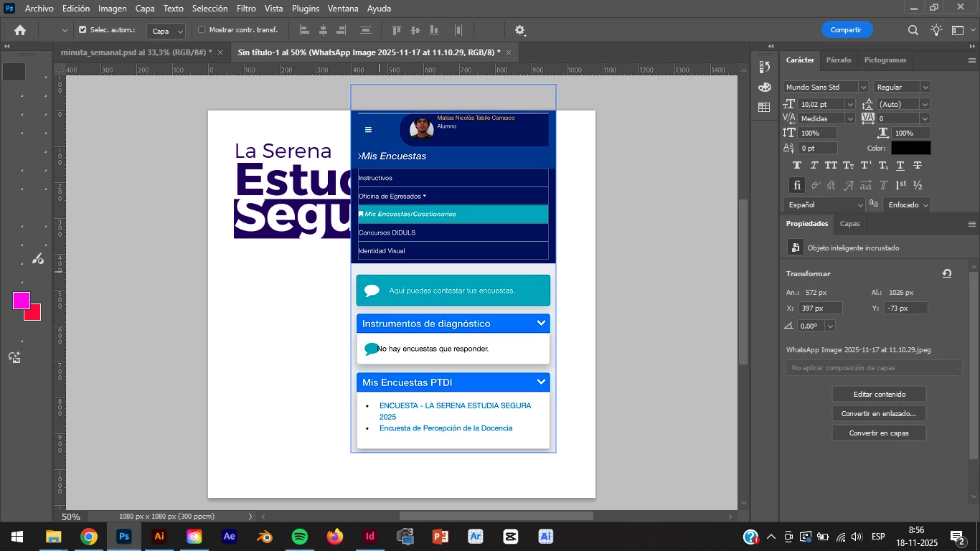Open the rotation angle dropdown

pyautogui.click(x=830, y=326)
